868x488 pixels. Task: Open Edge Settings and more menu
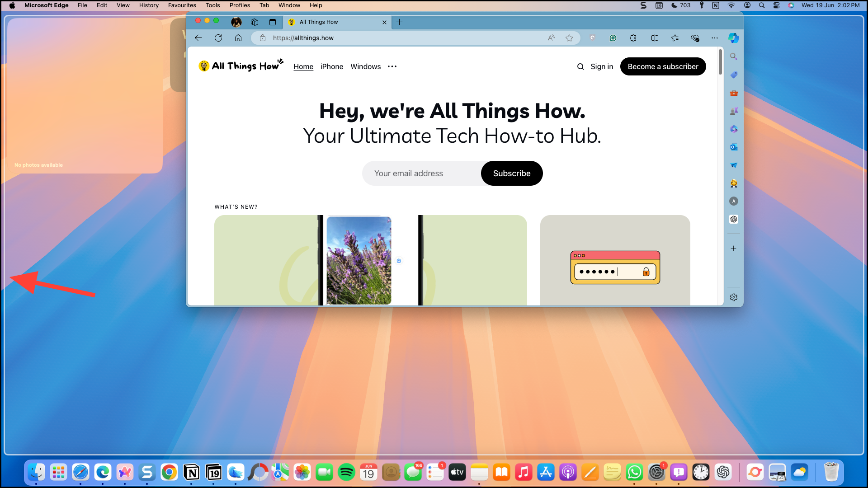pyautogui.click(x=714, y=38)
